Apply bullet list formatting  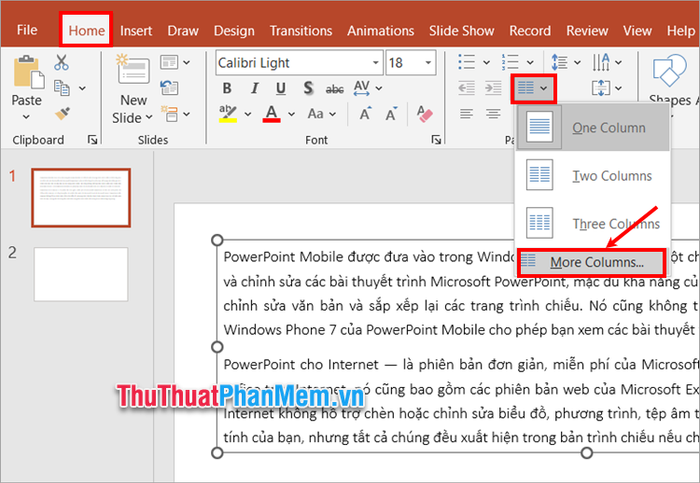(467, 62)
